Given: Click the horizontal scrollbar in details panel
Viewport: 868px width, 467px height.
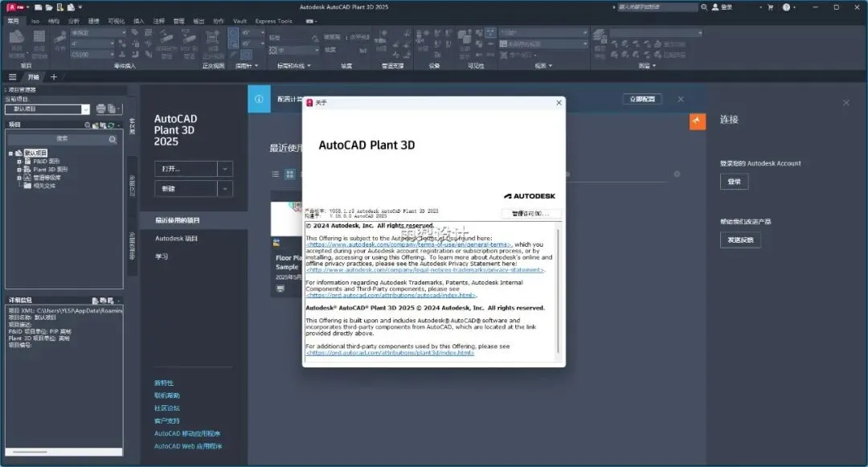Looking at the screenshot, I should tap(63, 452).
